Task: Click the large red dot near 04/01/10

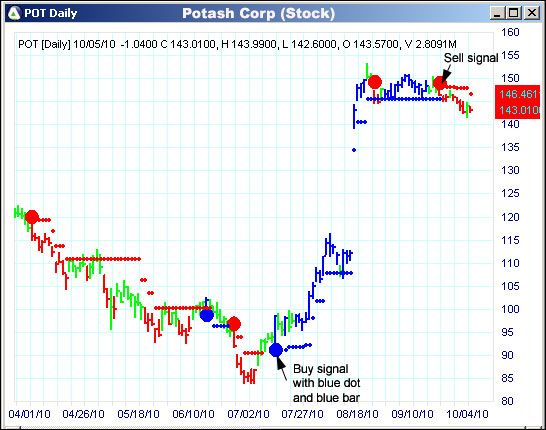Action: coord(32,217)
